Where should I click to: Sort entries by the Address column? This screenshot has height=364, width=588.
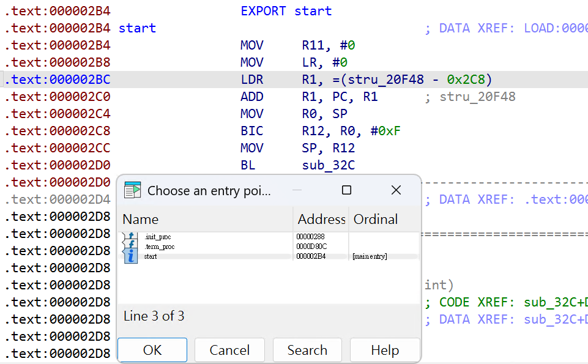pyautogui.click(x=321, y=219)
